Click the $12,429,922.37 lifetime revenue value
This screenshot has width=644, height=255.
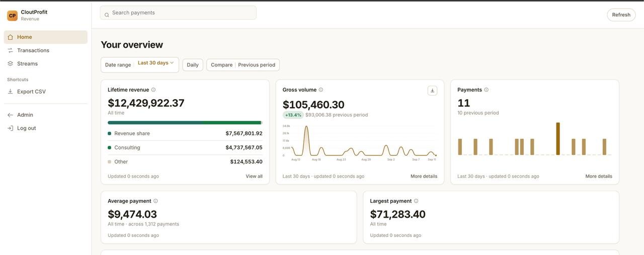146,103
